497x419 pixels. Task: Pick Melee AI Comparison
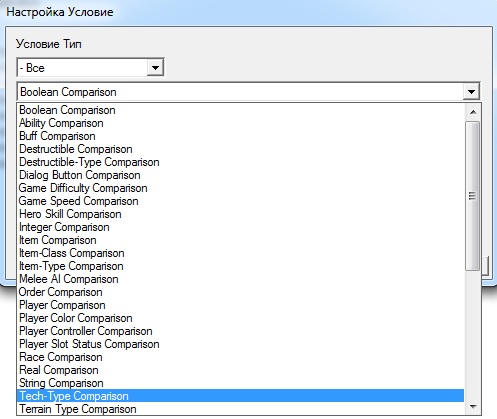click(240, 279)
